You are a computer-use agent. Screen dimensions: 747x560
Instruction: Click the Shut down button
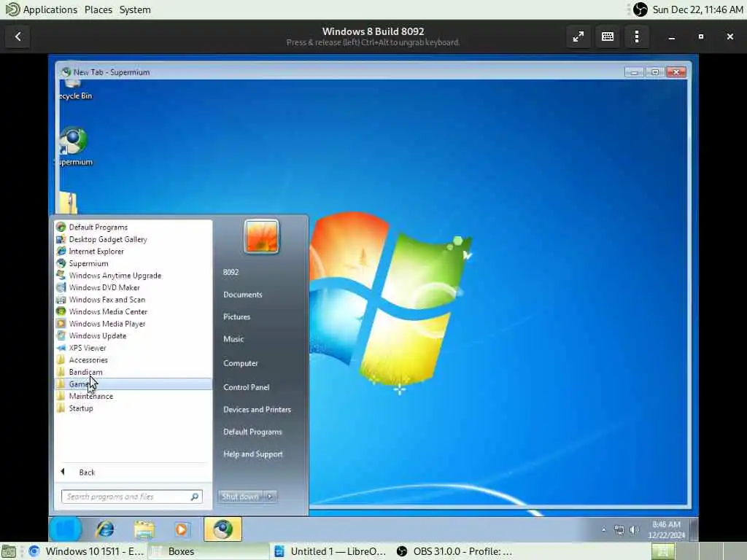click(x=239, y=497)
